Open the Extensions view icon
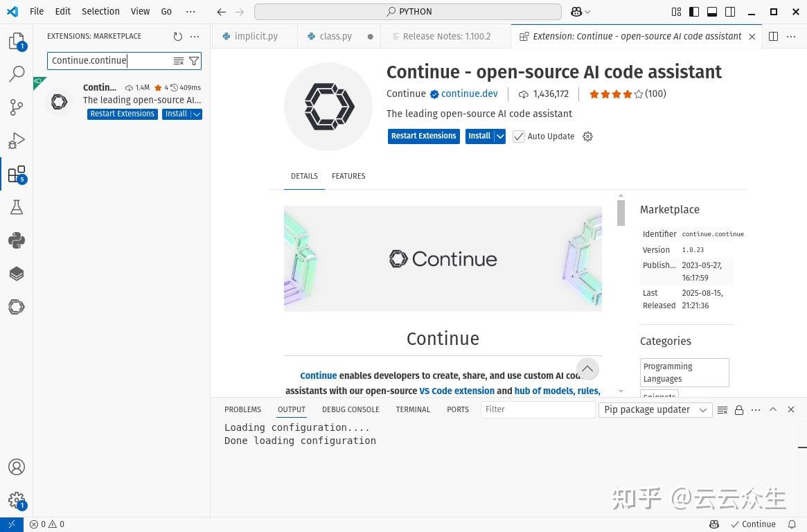The width and height of the screenshot is (807, 532). [x=17, y=174]
